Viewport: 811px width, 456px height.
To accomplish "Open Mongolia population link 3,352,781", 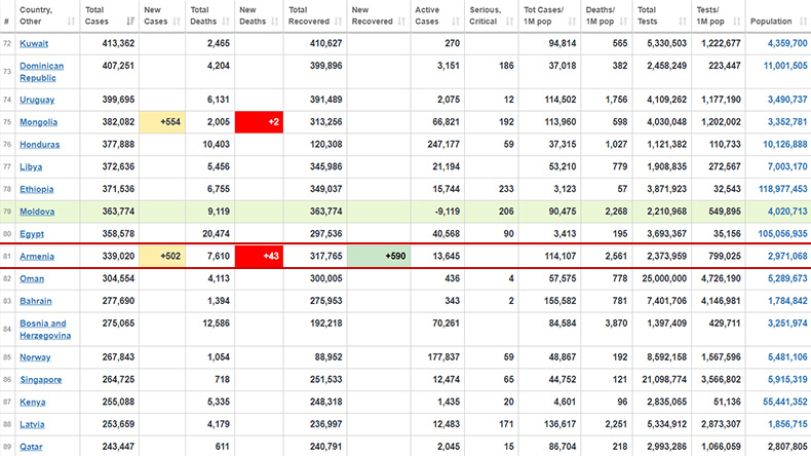I will [787, 122].
